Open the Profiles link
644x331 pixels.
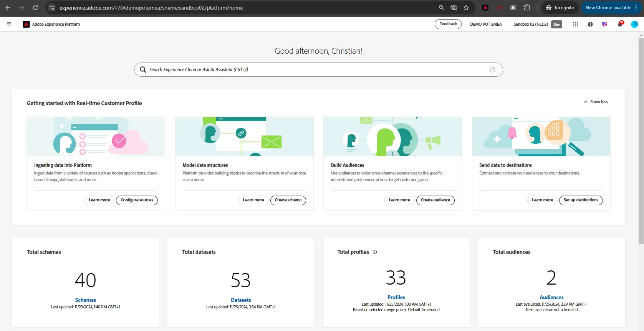396,297
